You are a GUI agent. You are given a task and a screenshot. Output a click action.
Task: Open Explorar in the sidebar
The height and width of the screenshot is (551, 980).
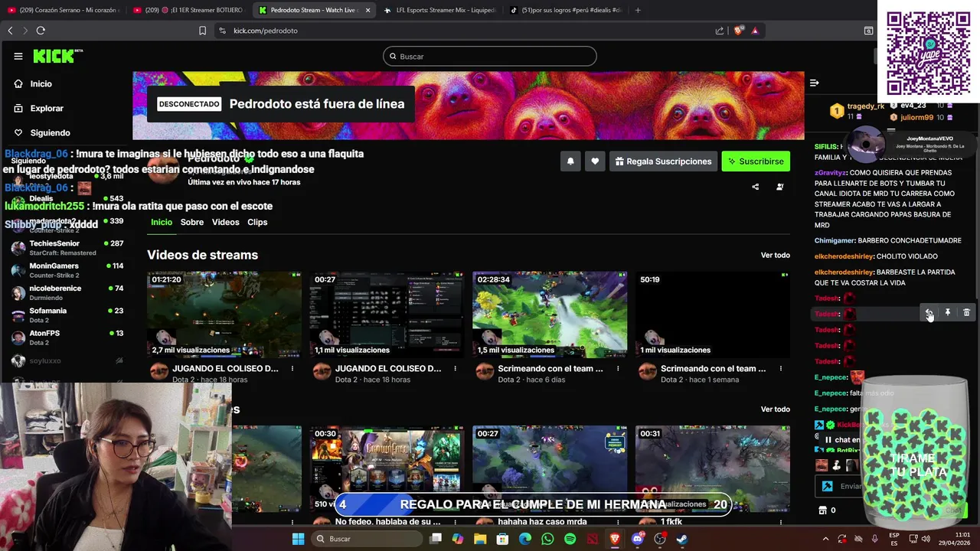tap(47, 109)
